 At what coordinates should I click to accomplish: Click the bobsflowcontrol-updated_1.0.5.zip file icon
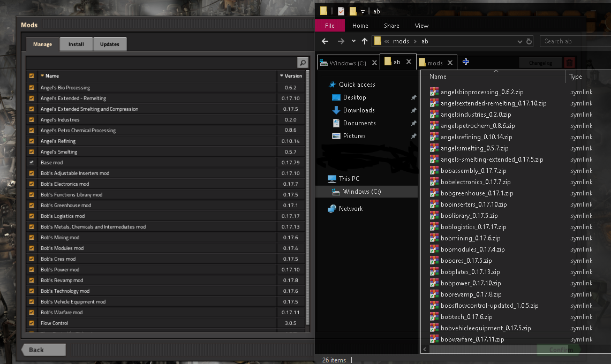[x=434, y=306]
